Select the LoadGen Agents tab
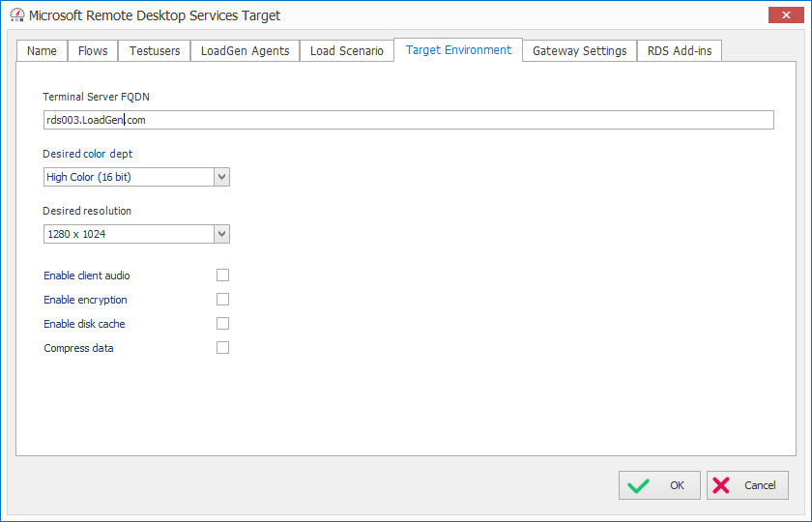Screen dimensions: 812x522 click(x=245, y=50)
